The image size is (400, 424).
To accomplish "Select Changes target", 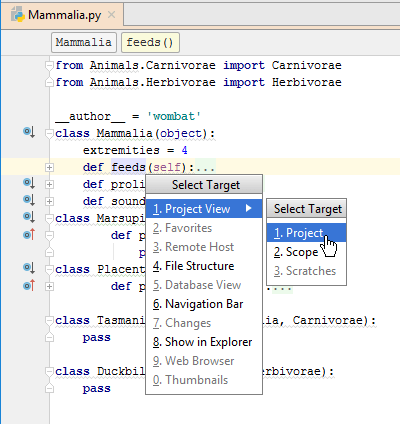I will (204, 323).
